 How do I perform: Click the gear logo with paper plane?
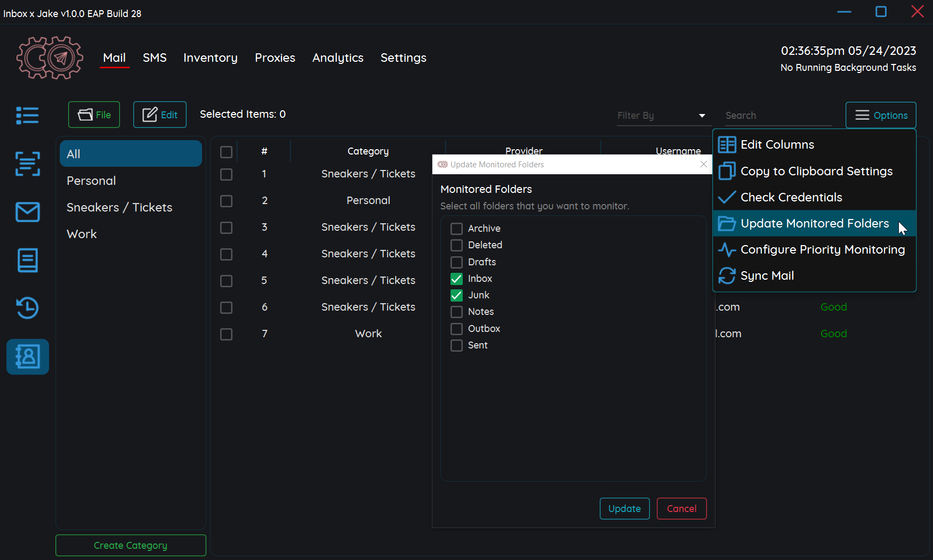click(x=50, y=58)
